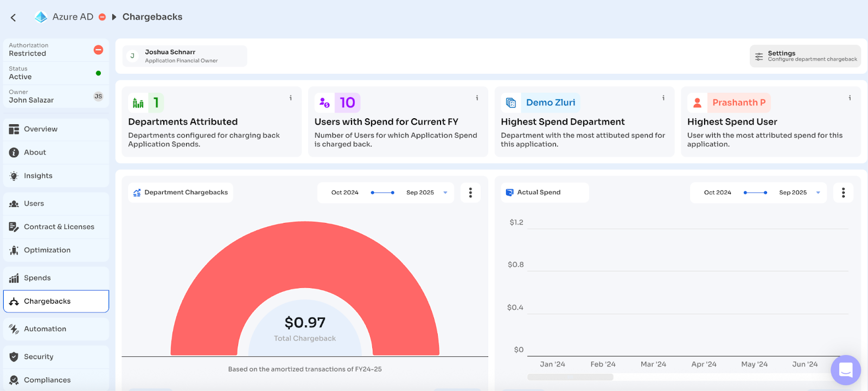Open info for Highest Spend User card
This screenshot has height=391, width=868.
(850, 98)
